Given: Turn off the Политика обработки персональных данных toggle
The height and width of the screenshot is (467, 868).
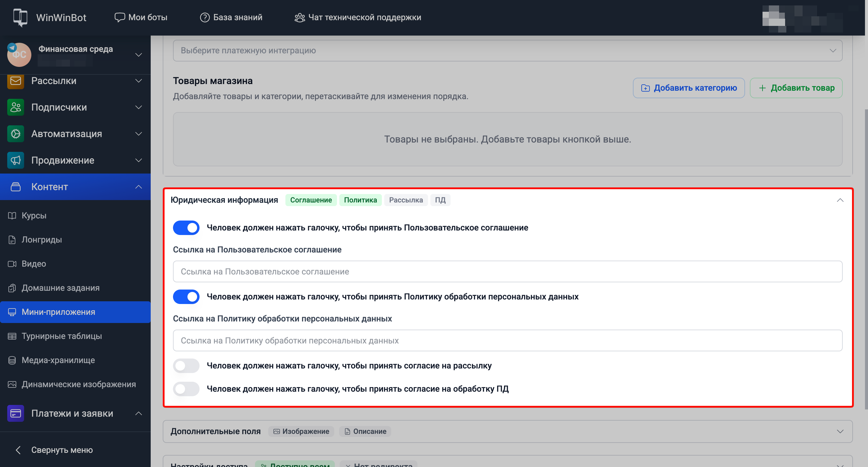Looking at the screenshot, I should 186,297.
